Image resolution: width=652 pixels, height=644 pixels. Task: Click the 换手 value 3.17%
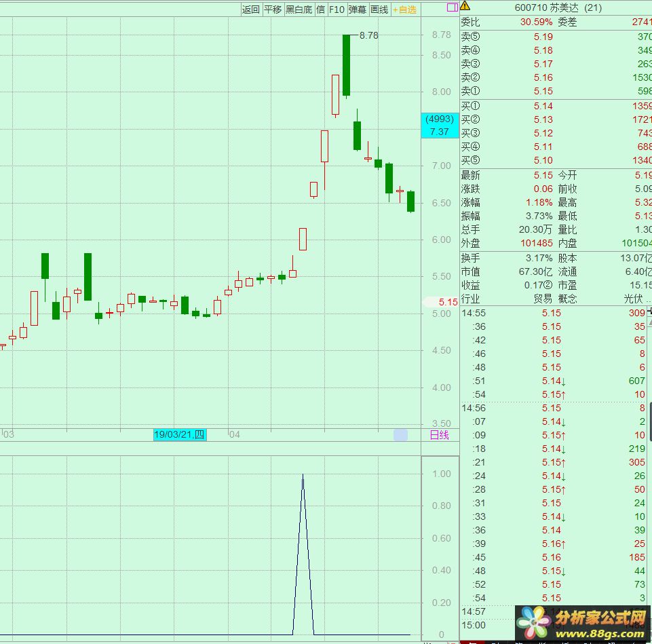[x=539, y=258]
